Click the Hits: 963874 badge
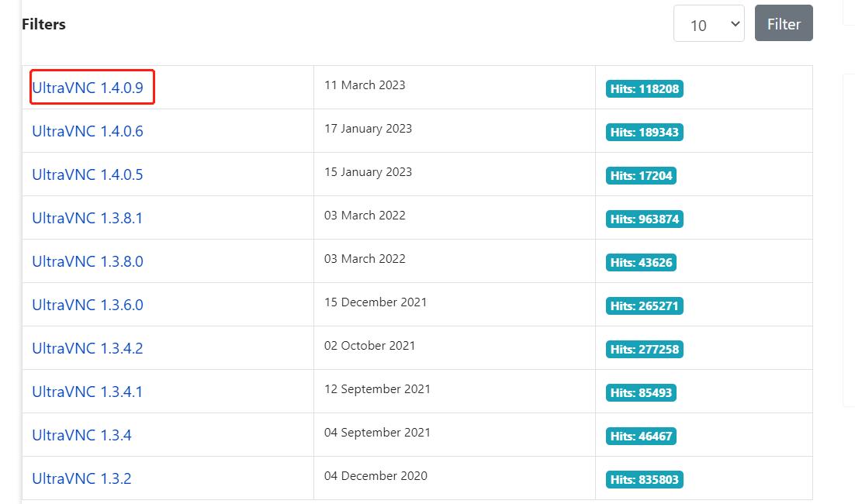Image resolution: width=855 pixels, height=504 pixels. point(644,219)
